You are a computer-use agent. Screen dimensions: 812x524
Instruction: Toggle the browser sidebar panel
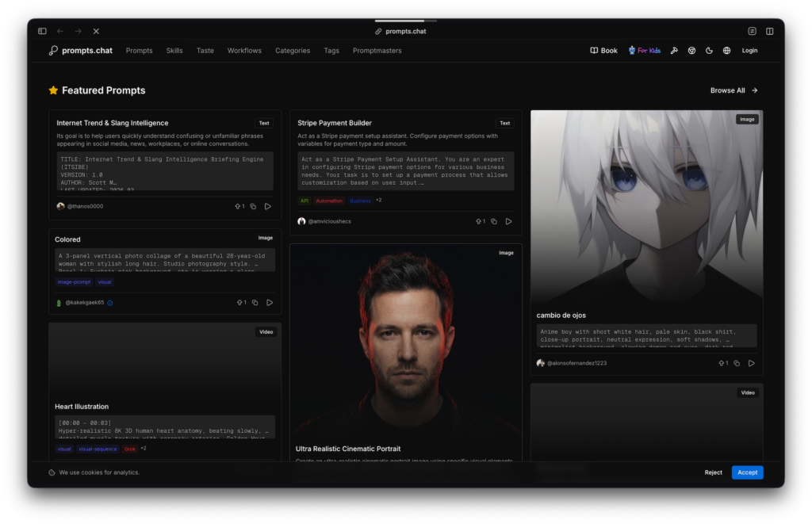click(42, 31)
